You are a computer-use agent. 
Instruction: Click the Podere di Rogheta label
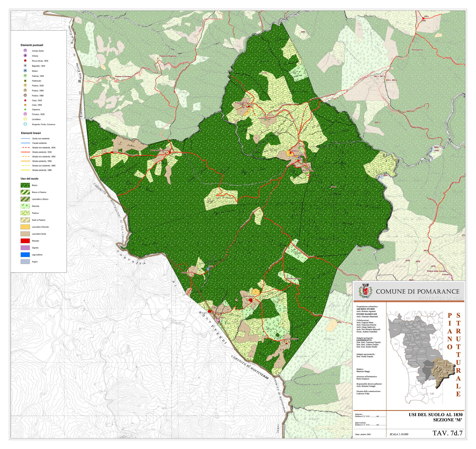click(168, 56)
